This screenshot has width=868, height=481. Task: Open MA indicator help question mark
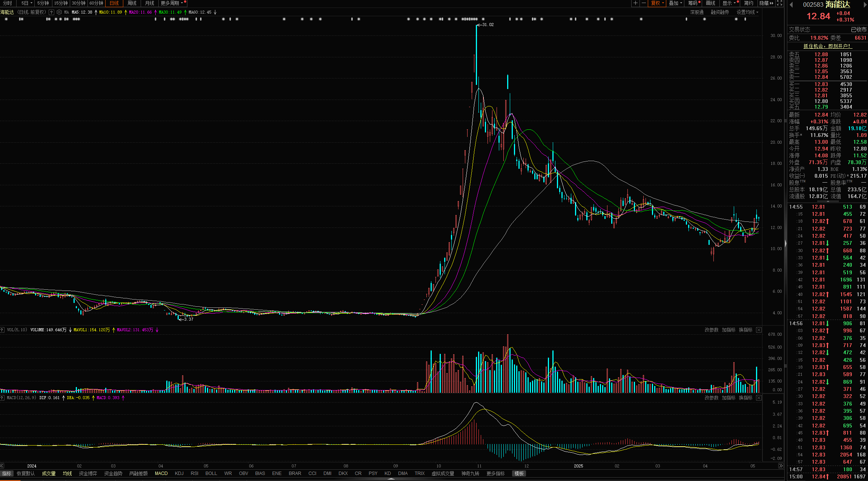click(x=52, y=12)
